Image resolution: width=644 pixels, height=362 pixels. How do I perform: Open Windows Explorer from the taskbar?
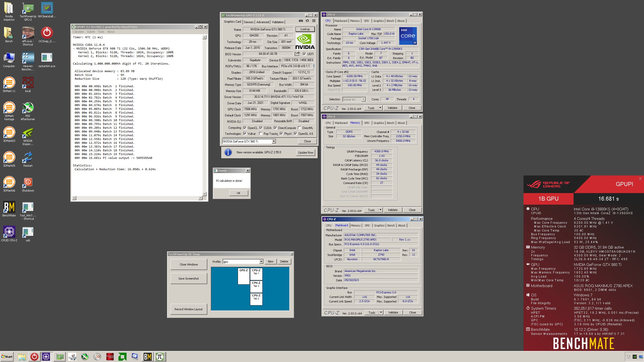click(22, 356)
